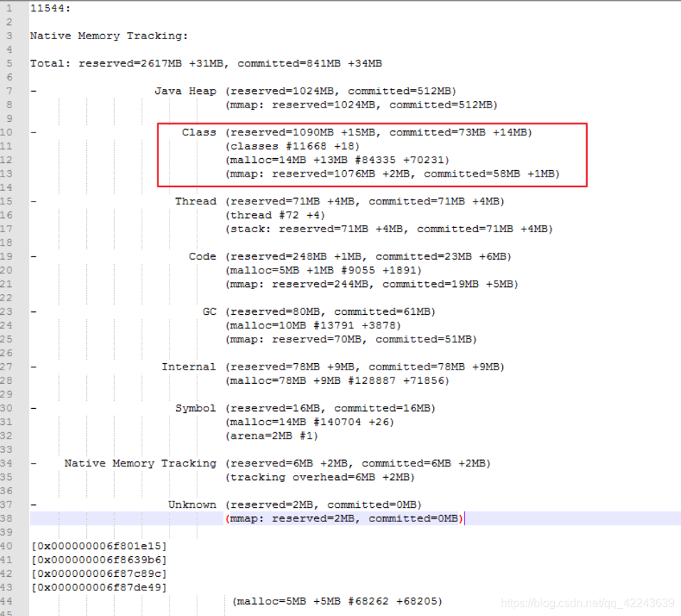Click the 'Thread' section label

pyautogui.click(x=195, y=202)
